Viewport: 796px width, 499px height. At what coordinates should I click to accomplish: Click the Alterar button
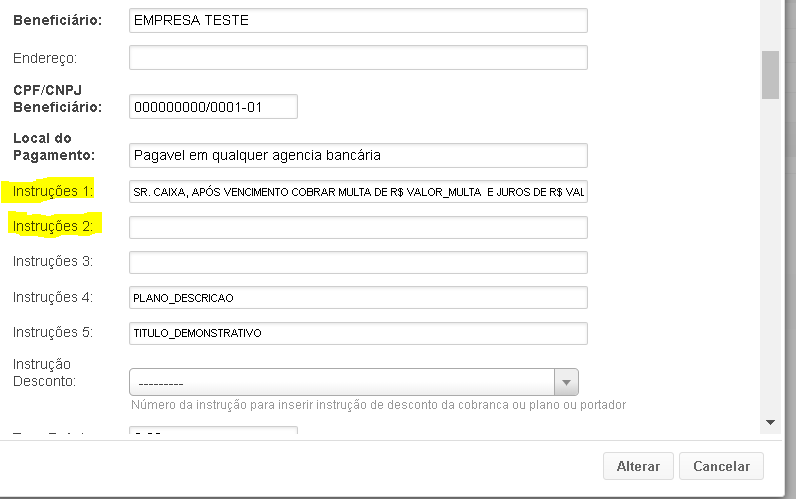click(x=638, y=466)
